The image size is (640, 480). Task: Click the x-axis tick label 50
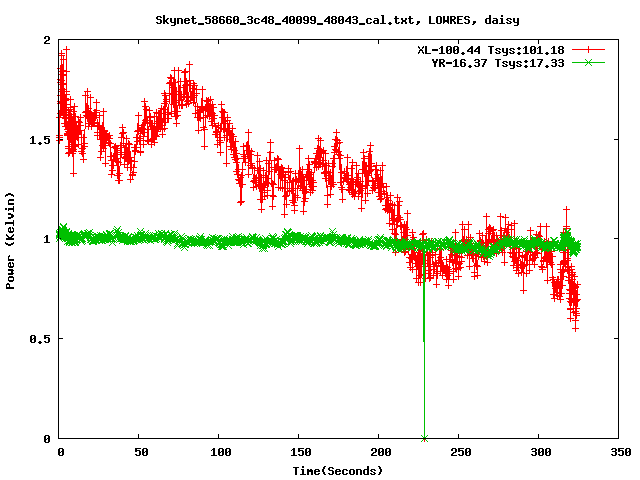tap(141, 452)
